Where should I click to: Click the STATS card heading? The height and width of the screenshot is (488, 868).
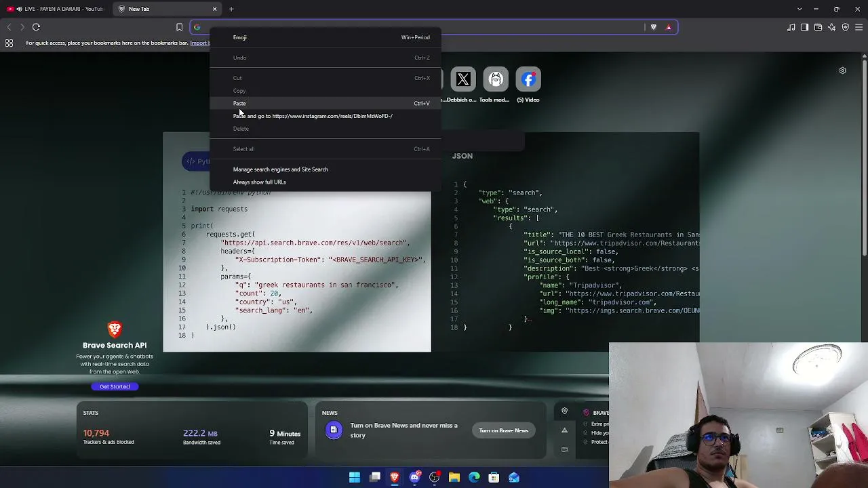[x=91, y=413]
